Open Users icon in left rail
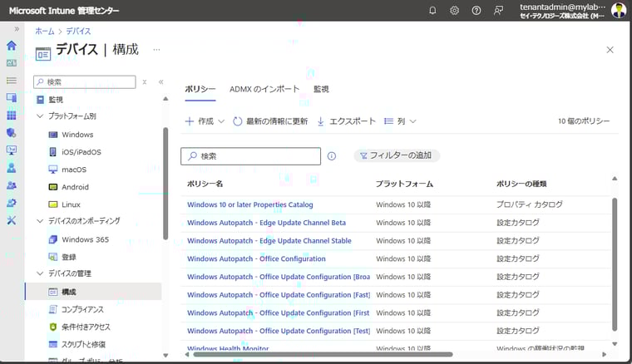 click(12, 168)
